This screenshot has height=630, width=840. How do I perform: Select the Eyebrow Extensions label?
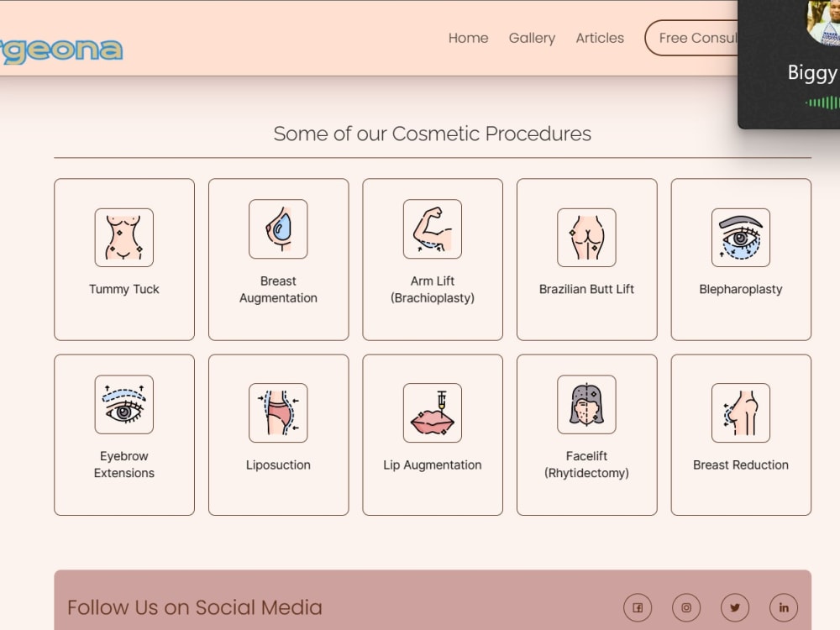coord(123,465)
